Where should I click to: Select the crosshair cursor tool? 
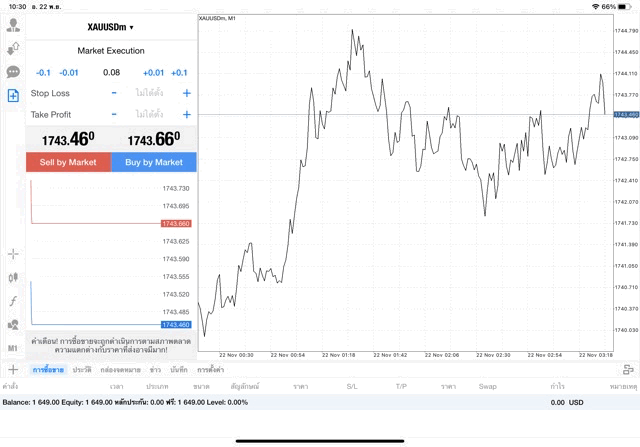(x=13, y=254)
